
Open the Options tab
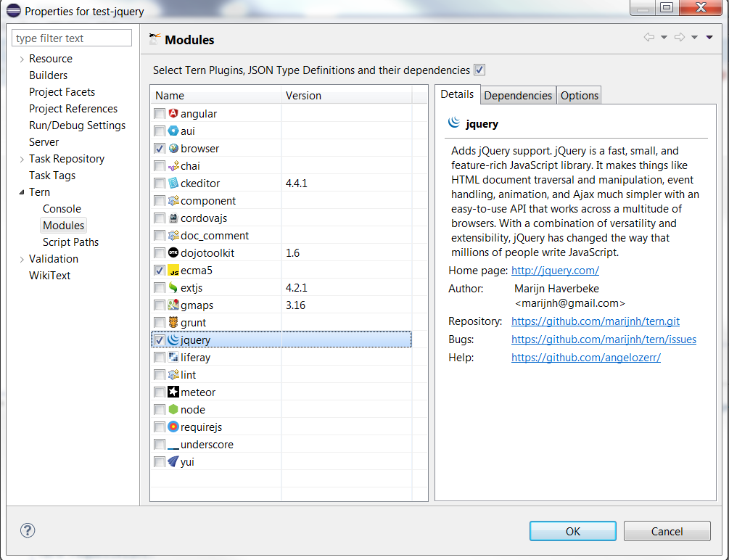(x=578, y=94)
